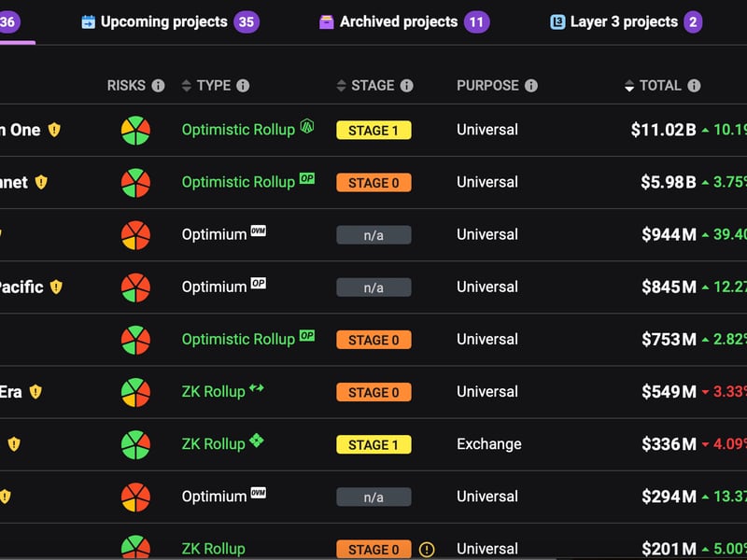Viewport: 747px width, 560px height.
Task: Click the yellow shield beside Pacific
Action: 56,287
